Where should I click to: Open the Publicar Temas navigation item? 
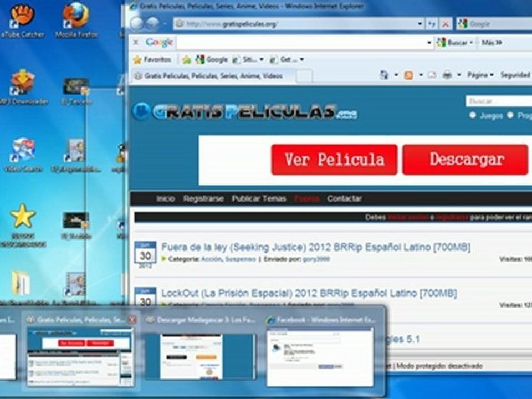[x=259, y=199]
